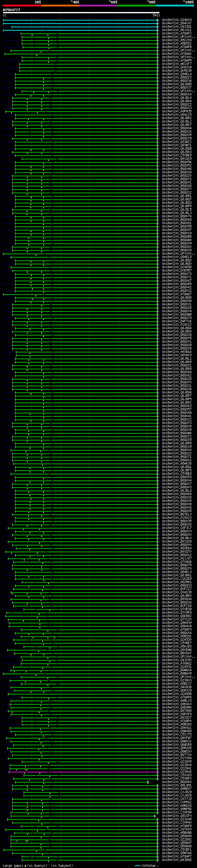The width and height of the screenshot is (197, 868).
Task: Click the orange ~40% legend segment
Action: (60, 6)
